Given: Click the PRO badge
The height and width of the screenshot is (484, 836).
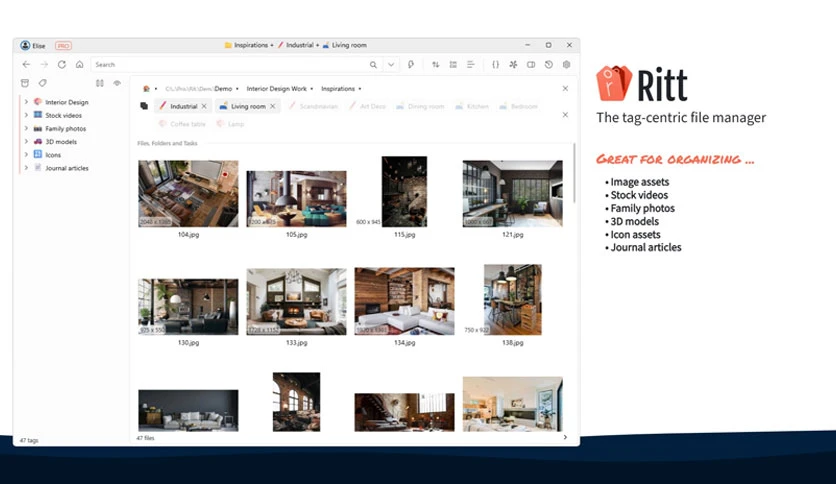Looking at the screenshot, I should (63, 46).
